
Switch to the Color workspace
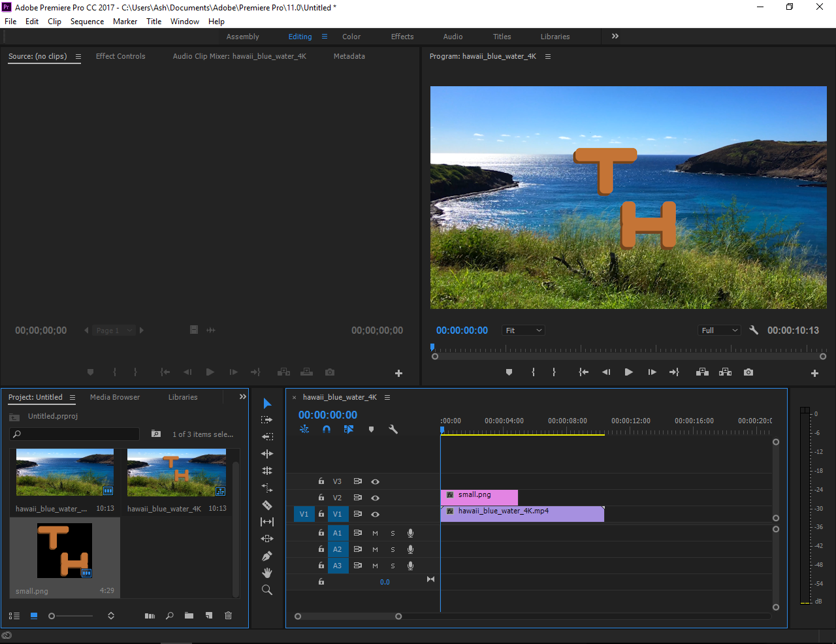[351, 37]
